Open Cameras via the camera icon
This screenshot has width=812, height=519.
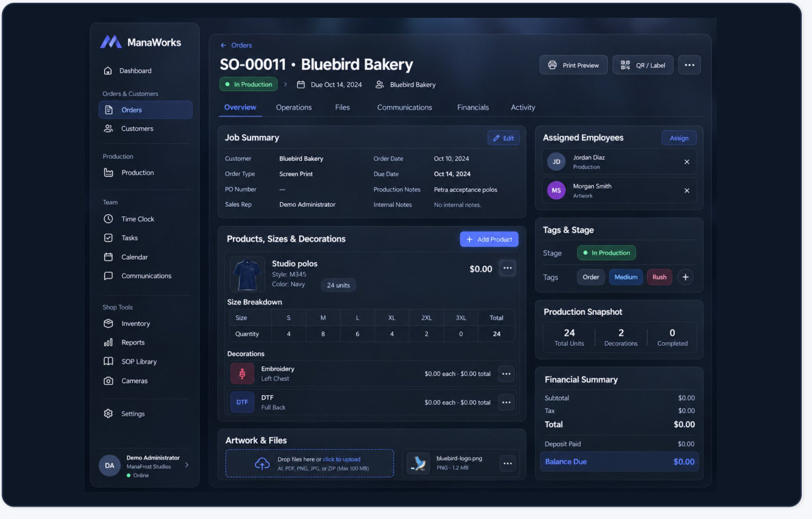pos(108,381)
